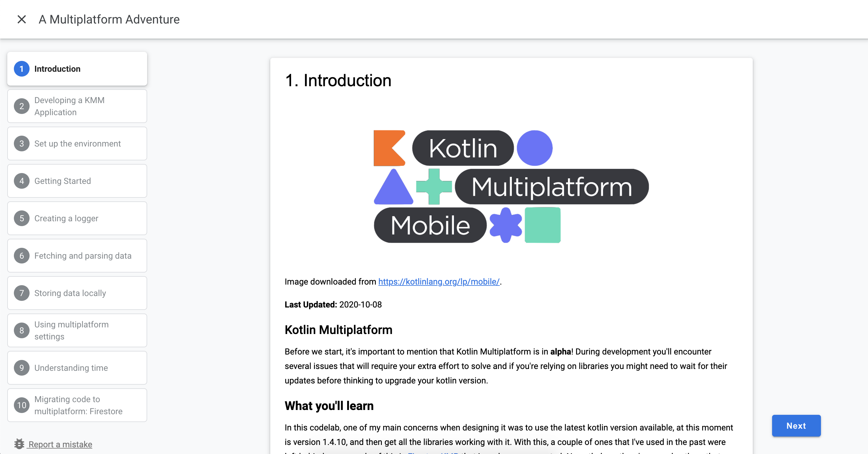Click the step 10 number circle
Image resolution: width=868 pixels, height=454 pixels.
click(x=22, y=405)
